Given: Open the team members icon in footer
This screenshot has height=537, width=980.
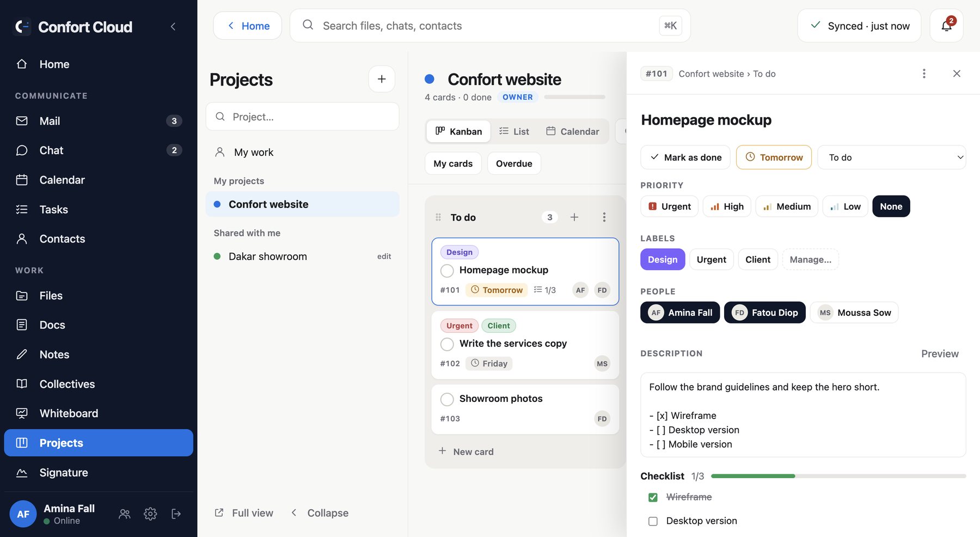Looking at the screenshot, I should point(125,514).
